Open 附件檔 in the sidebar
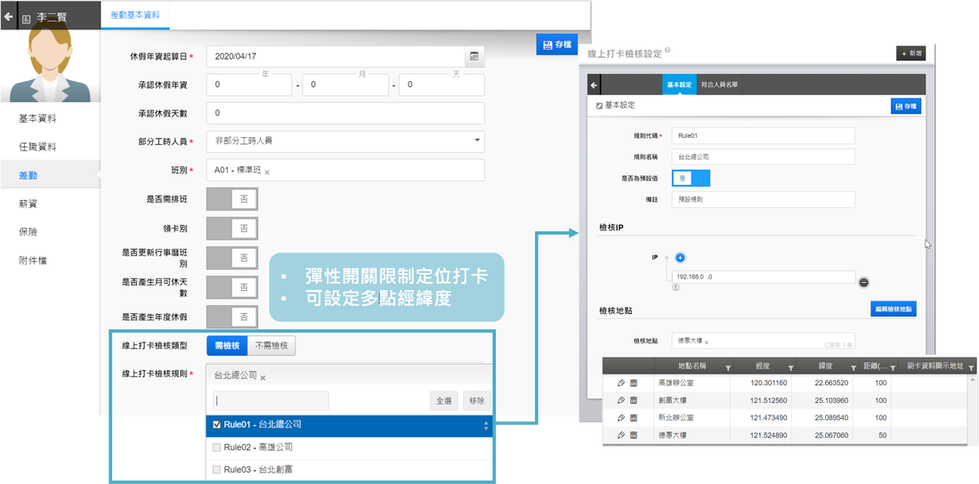The width and height of the screenshot is (979, 484). pos(32,260)
